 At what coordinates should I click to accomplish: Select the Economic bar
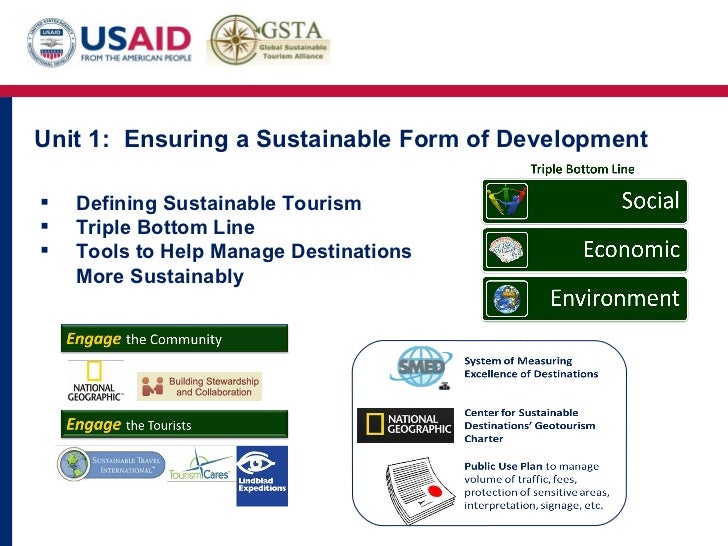pos(585,250)
